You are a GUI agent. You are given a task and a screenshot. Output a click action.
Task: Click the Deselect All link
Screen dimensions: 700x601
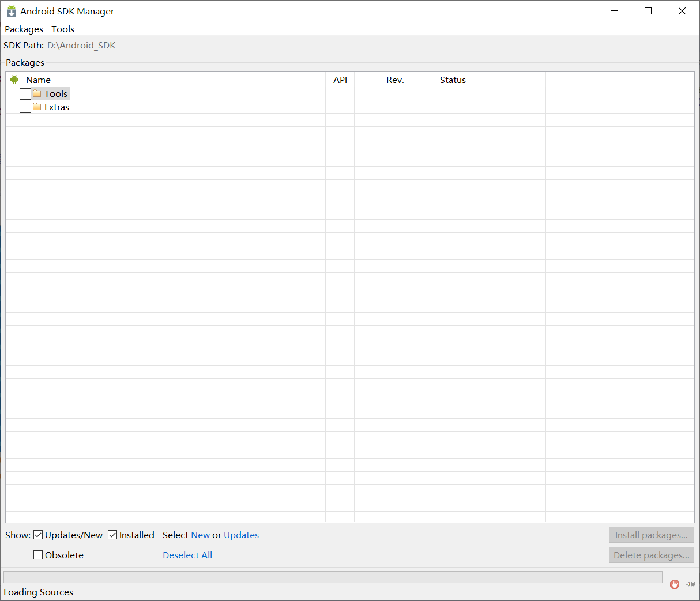pyautogui.click(x=187, y=555)
